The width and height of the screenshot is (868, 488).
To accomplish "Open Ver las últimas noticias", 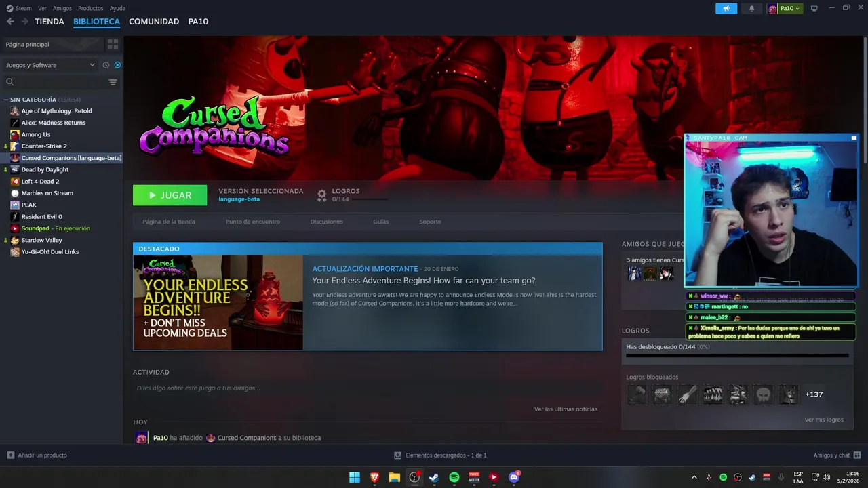I will pos(566,409).
